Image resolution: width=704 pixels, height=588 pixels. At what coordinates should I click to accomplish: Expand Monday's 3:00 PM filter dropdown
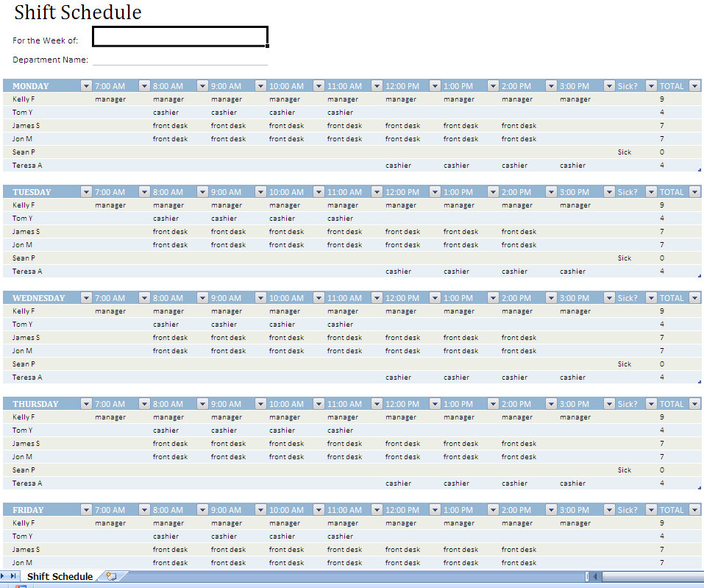[x=609, y=86]
